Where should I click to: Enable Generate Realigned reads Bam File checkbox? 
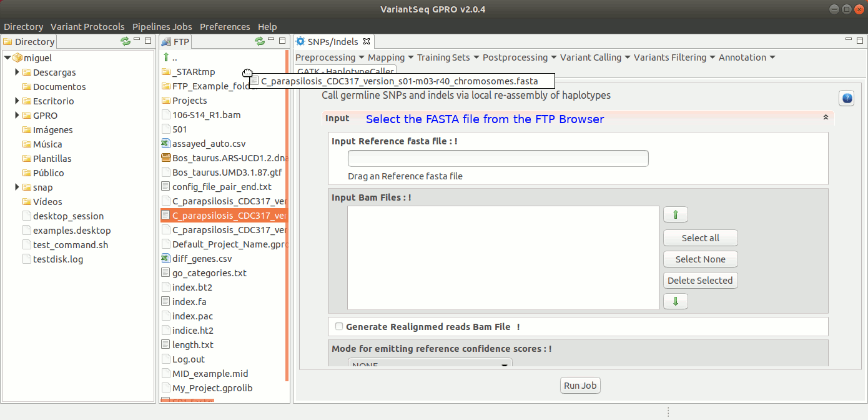[x=339, y=326]
